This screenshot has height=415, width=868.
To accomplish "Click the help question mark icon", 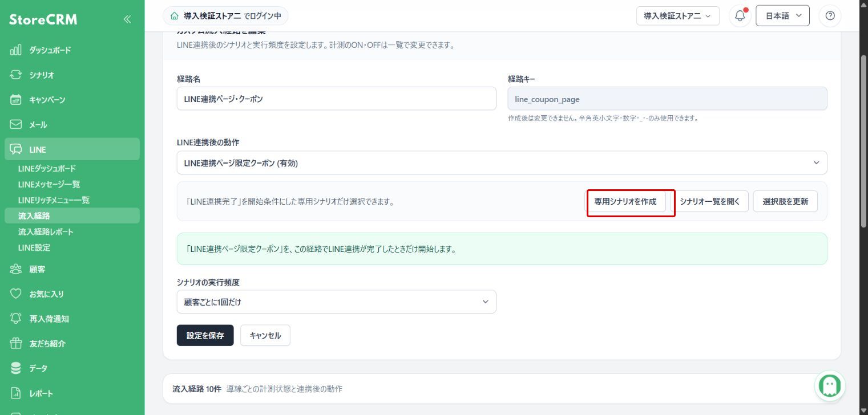I will pos(830,16).
